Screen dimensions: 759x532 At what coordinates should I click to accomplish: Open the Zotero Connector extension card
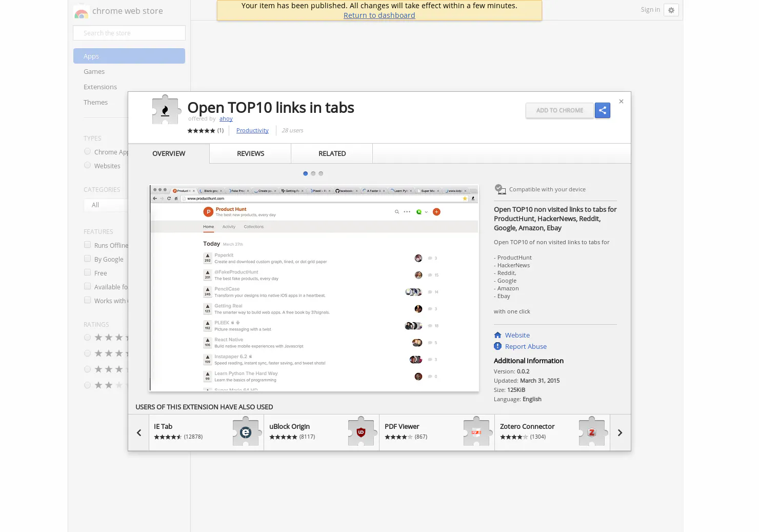pos(552,432)
